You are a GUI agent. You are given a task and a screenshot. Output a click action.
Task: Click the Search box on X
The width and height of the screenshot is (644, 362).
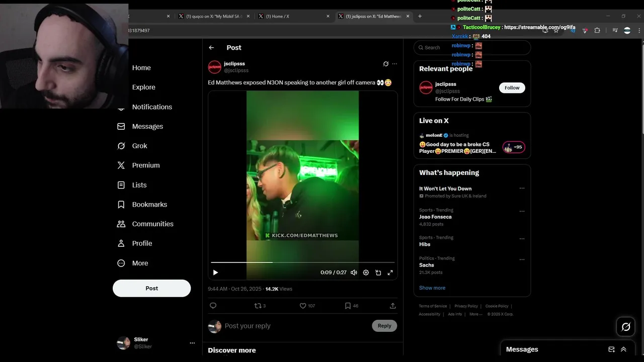tap(472, 47)
